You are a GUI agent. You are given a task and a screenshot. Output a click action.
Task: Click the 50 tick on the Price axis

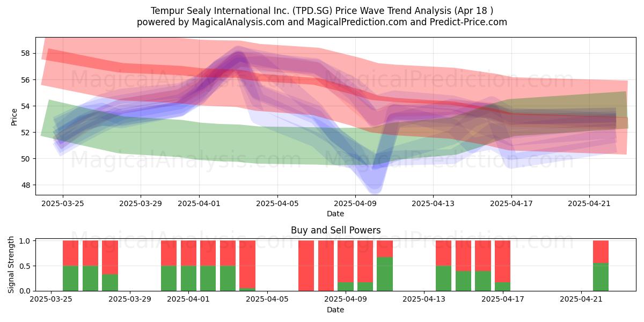tap(26, 158)
